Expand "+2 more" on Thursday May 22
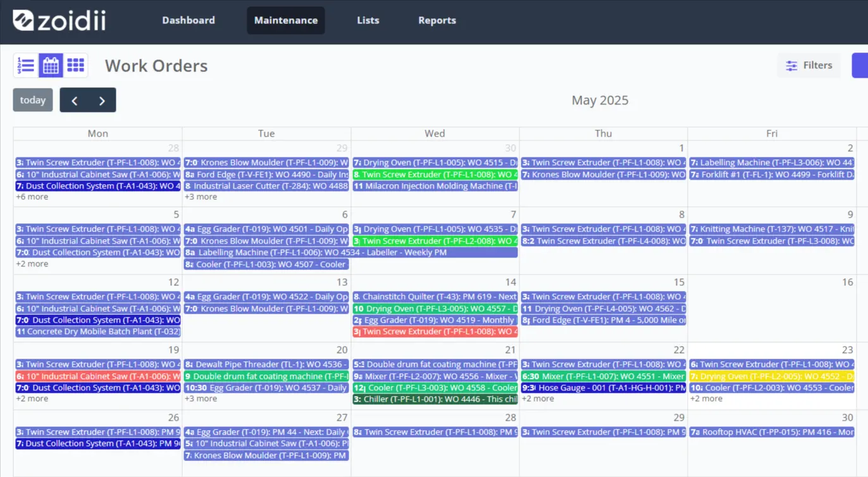 (x=538, y=399)
